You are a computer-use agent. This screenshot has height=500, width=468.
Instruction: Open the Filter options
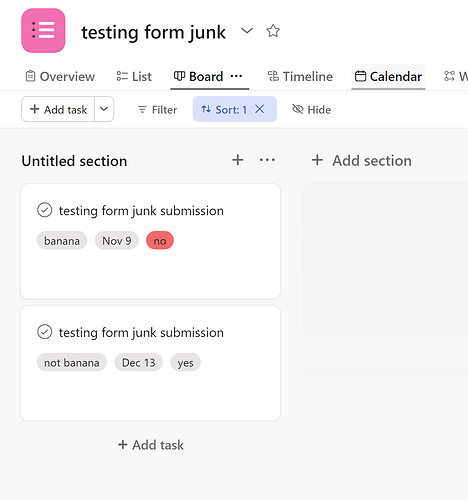pyautogui.click(x=157, y=110)
